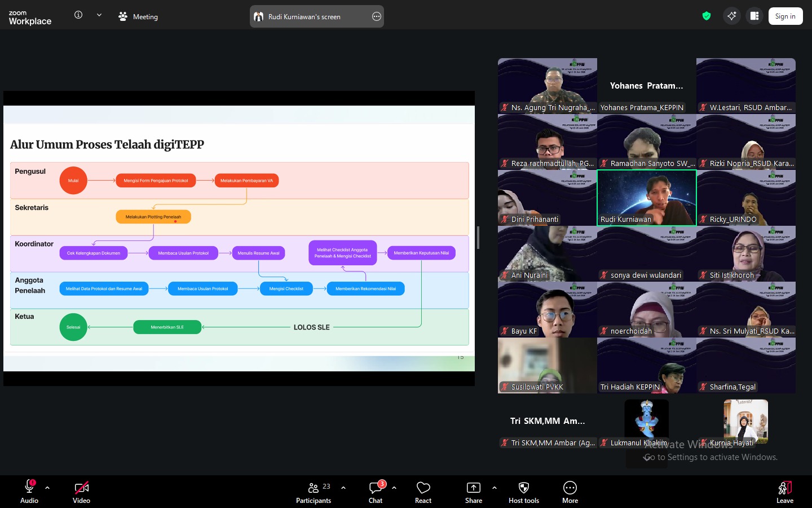This screenshot has height=508, width=812.
Task: Click the Sign in button
Action: [x=785, y=16]
